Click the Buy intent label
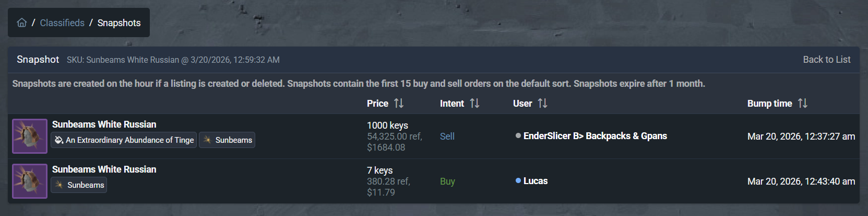868x216 pixels. 447,181
